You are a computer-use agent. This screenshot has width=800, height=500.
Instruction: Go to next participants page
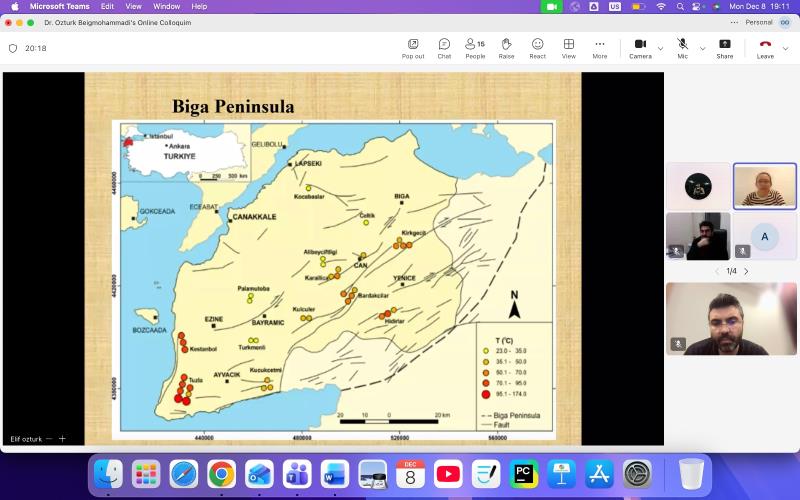coord(746,271)
